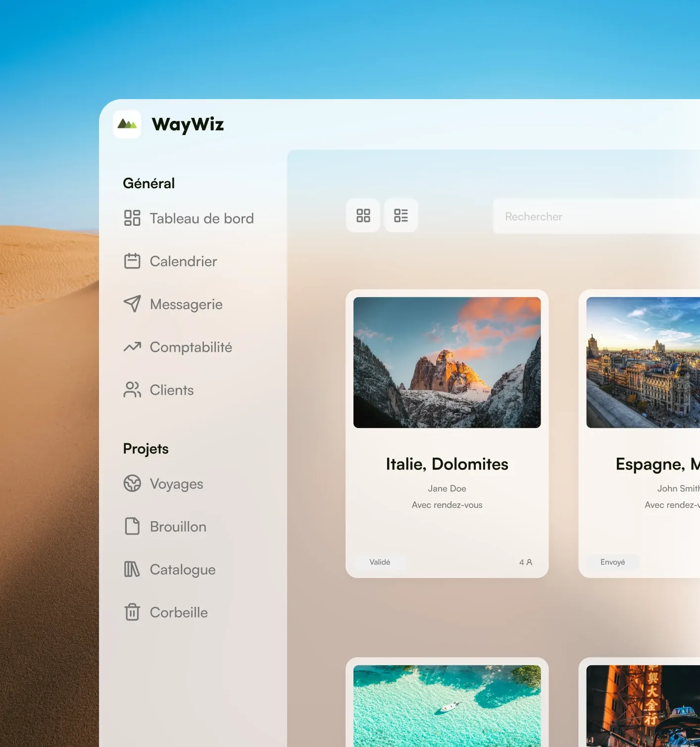The width and height of the screenshot is (700, 747).
Task: Click the Voyages globe icon
Action: pos(132,483)
